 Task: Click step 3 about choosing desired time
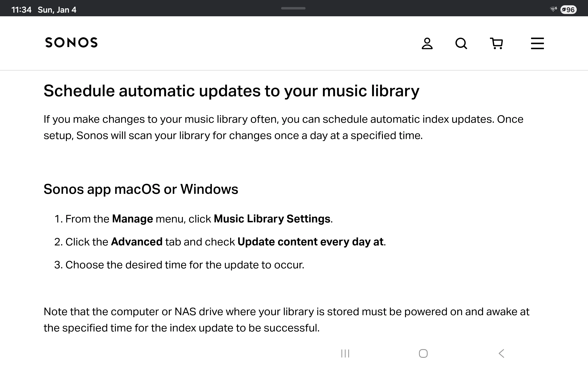click(179, 265)
